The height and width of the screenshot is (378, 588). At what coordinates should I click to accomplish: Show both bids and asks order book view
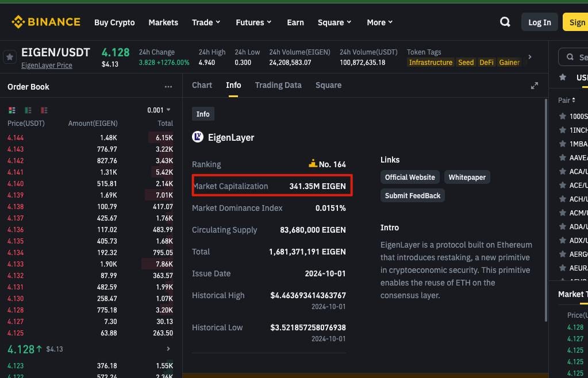coord(12,110)
